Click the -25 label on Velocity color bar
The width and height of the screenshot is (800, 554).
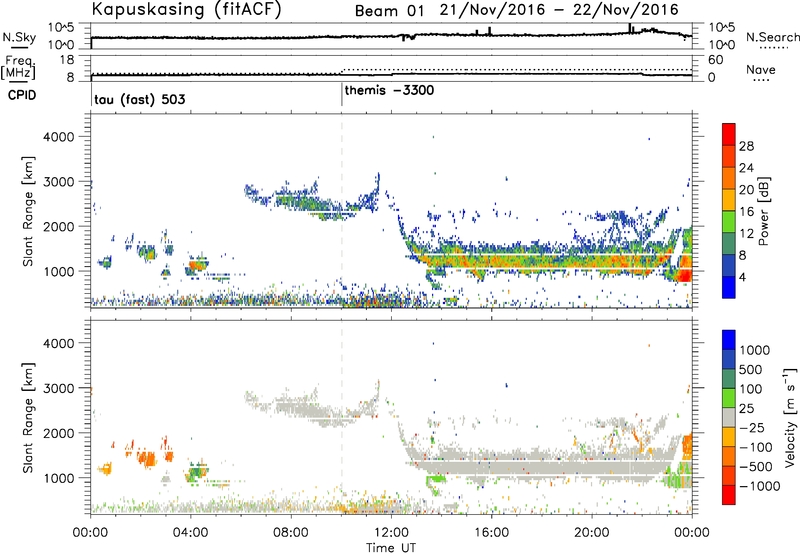tap(751, 428)
